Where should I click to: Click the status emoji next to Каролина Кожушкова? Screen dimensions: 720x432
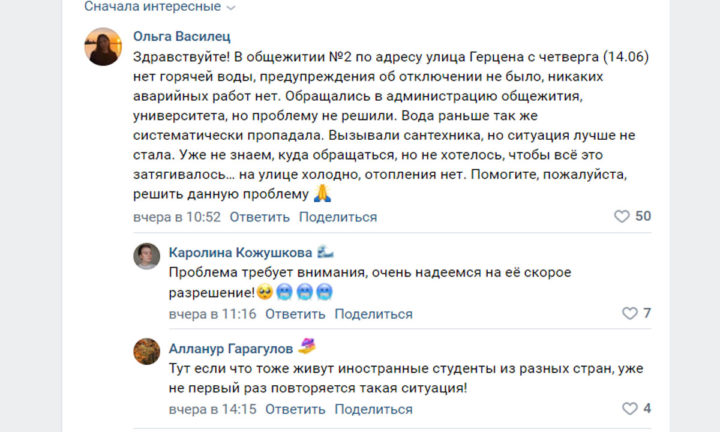pos(325,252)
